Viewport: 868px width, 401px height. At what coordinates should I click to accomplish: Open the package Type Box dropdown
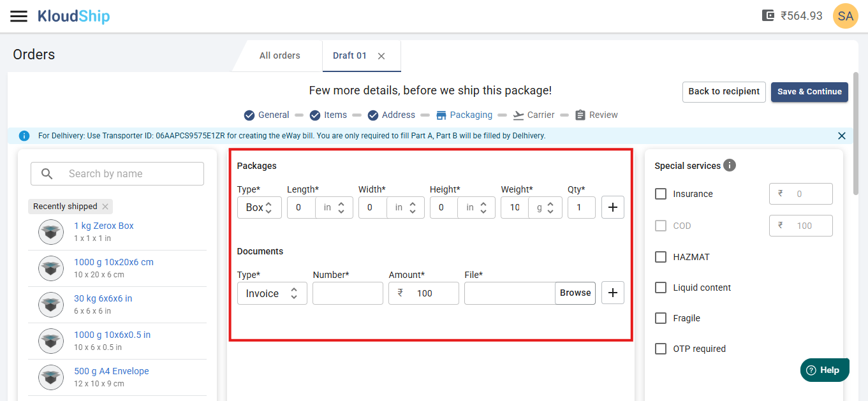point(260,208)
